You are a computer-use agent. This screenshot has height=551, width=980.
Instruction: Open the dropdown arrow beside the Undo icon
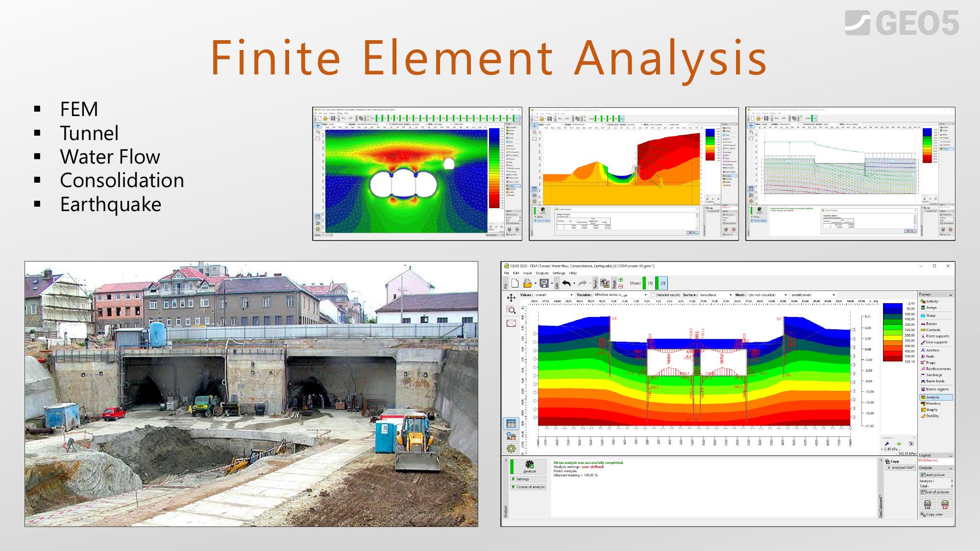click(574, 284)
